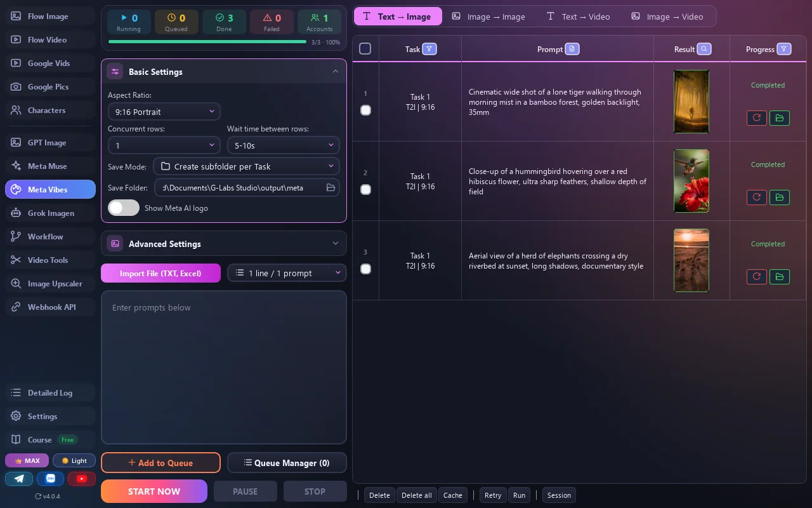
Task: Select the checkbox for row 2 hummingbird task
Action: point(365,189)
